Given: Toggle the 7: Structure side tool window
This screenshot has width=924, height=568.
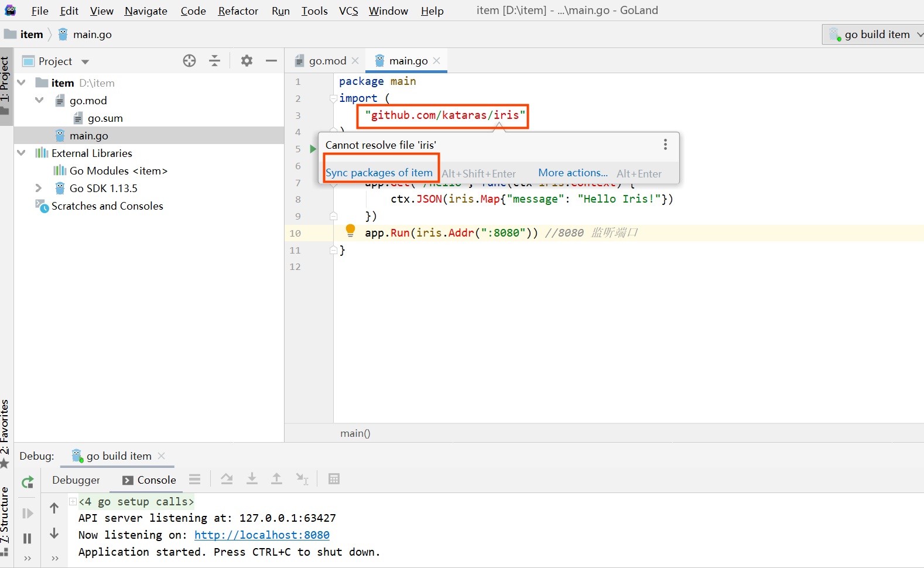Looking at the screenshot, I should point(5,521).
